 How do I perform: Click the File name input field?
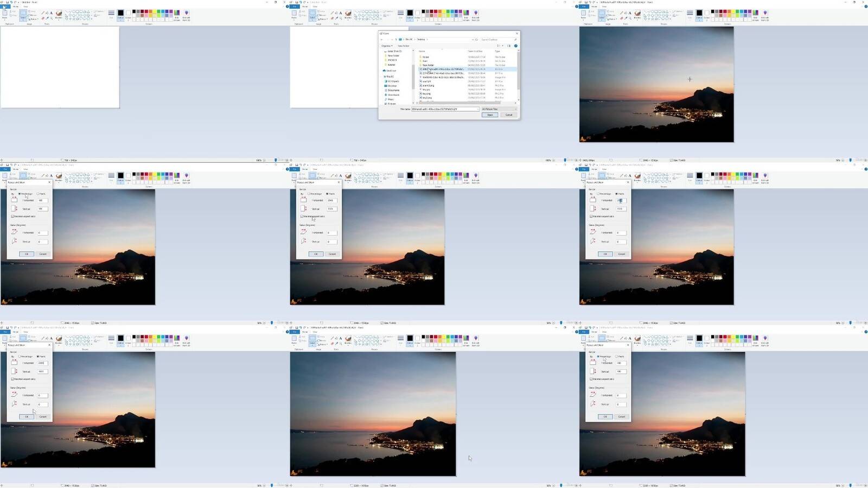(x=444, y=109)
